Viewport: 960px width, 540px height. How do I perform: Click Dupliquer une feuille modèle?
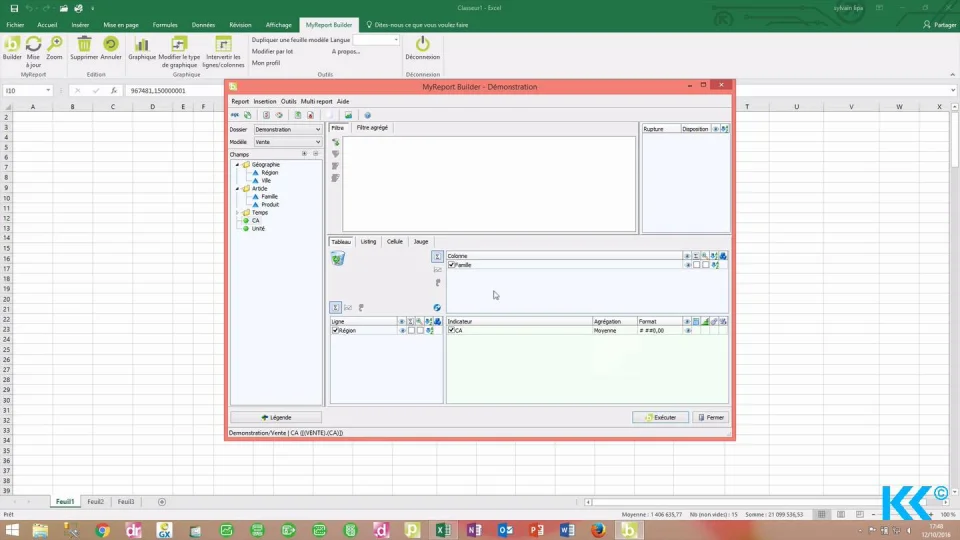(x=290, y=40)
